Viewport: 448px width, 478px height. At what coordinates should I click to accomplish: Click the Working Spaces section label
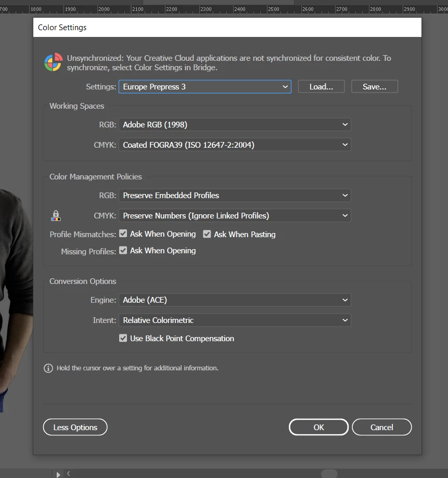(77, 106)
